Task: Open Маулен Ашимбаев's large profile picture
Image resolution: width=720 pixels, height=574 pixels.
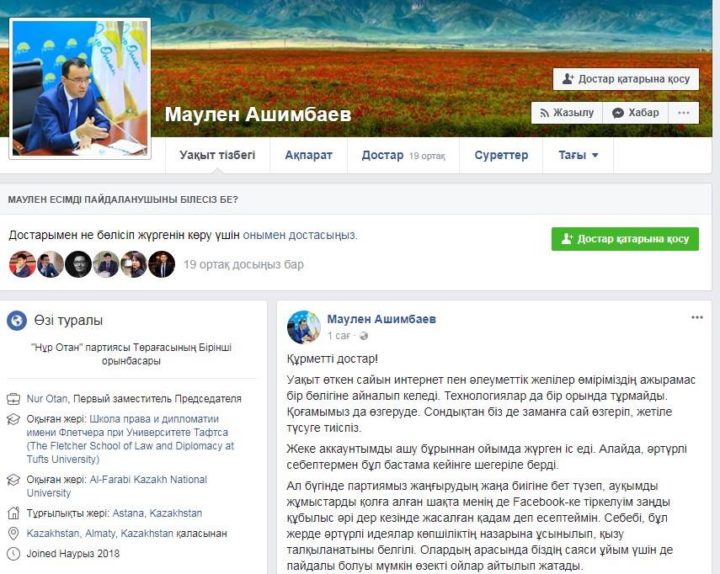Action: [x=80, y=89]
